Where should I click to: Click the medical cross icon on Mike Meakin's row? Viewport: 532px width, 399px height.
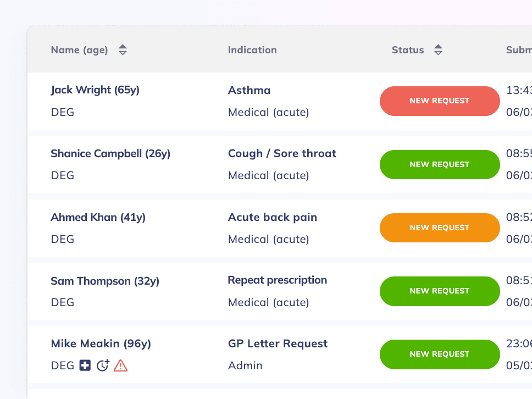coord(84,365)
